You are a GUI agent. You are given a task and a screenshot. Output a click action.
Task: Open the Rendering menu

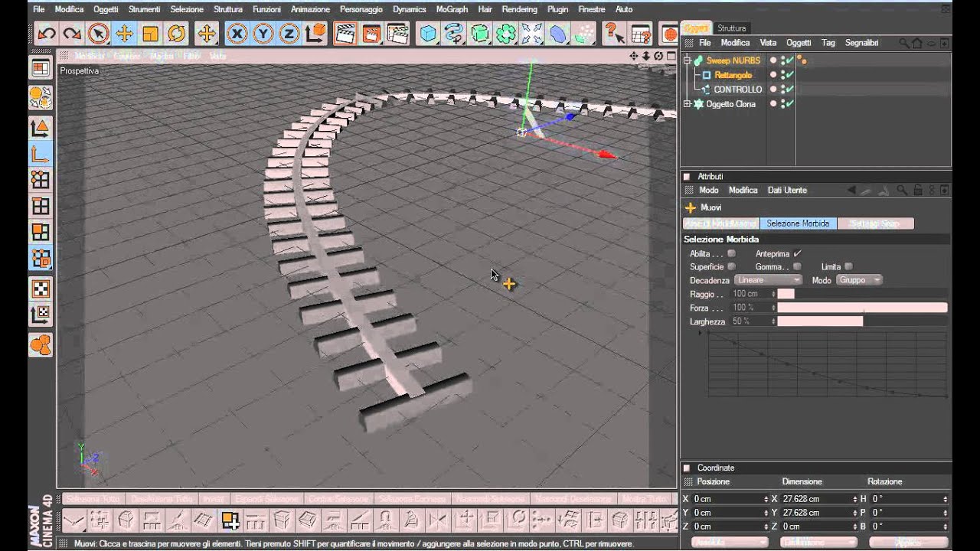pyautogui.click(x=519, y=9)
